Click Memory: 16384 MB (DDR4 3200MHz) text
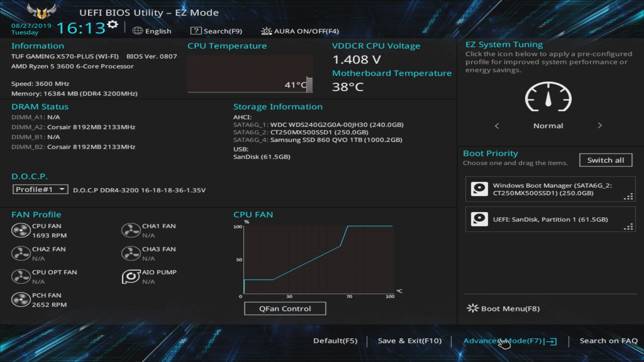The height and width of the screenshot is (362, 644). tap(74, 94)
